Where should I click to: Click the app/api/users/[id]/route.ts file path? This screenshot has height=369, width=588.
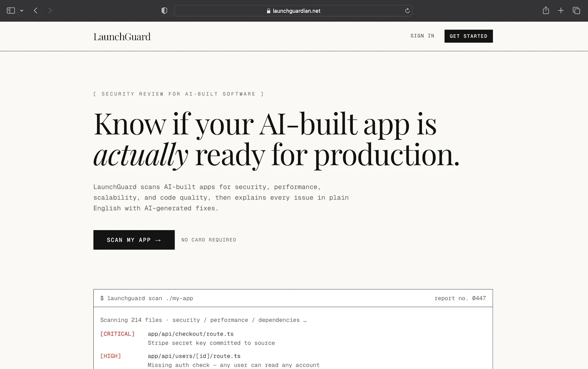(x=194, y=356)
